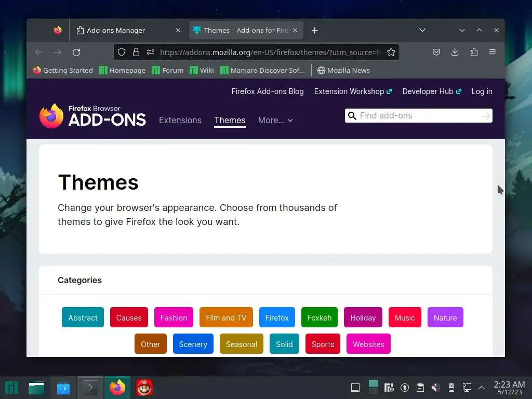Open the Music category
Image resolution: width=532 pixels, height=399 pixels.
click(405, 317)
